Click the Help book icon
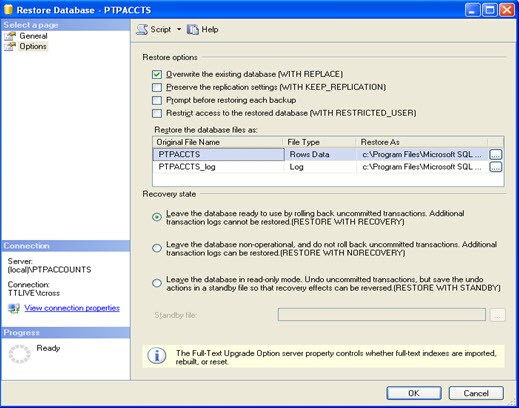The image size is (519, 408). [193, 30]
